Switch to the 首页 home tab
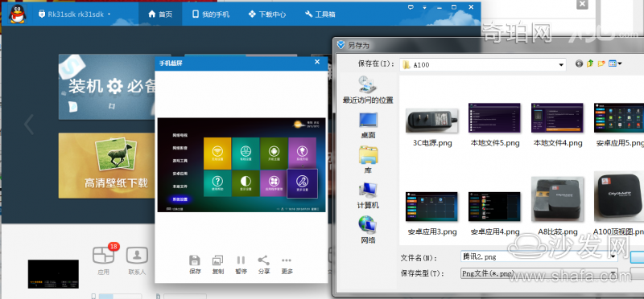Viewport: 644px width, 299px height. 160,14
